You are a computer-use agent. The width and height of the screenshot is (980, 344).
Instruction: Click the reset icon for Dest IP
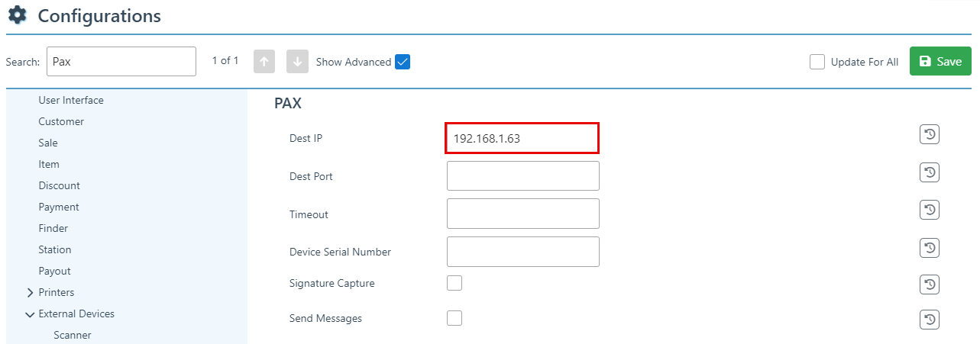pyautogui.click(x=929, y=135)
